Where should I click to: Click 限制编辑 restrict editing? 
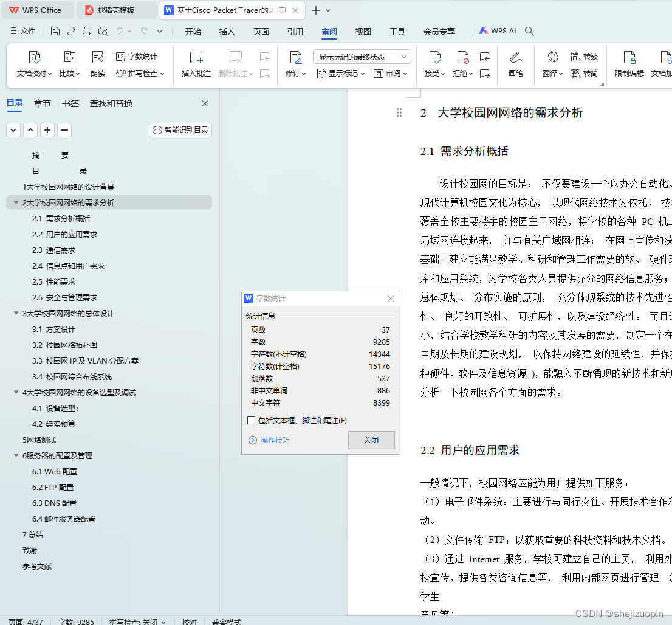(629, 64)
